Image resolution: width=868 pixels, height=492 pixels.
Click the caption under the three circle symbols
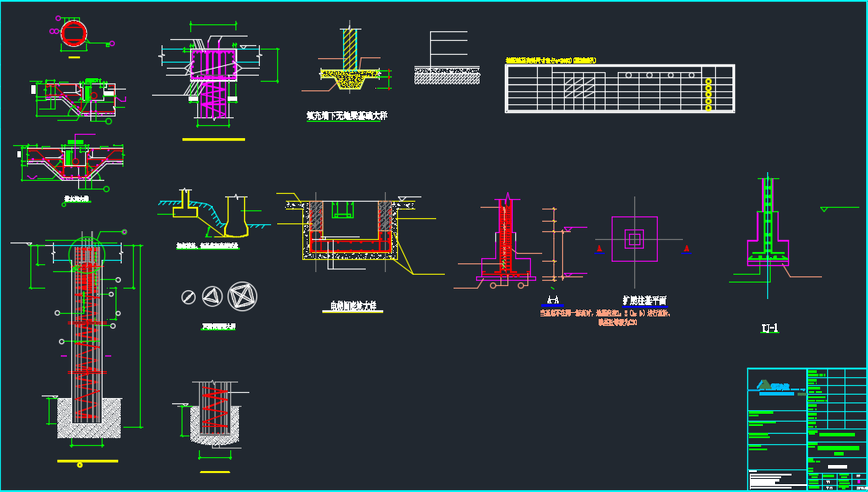pyautogui.click(x=218, y=326)
